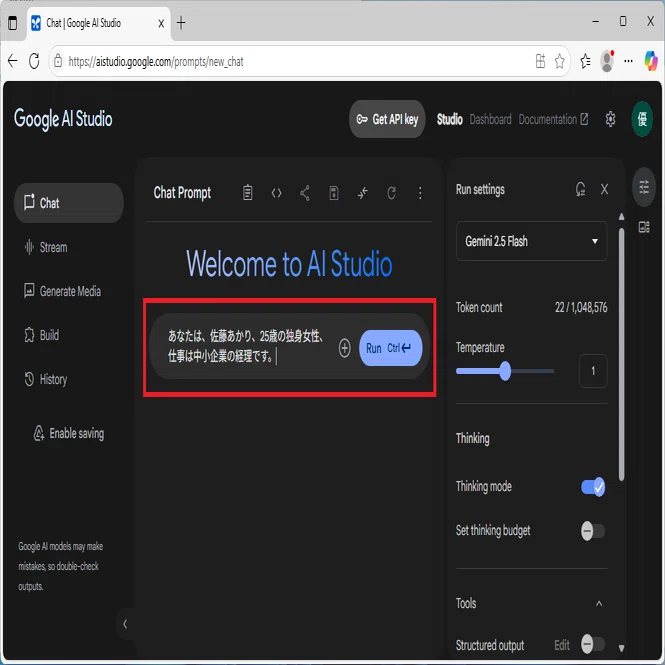Screen dimensions: 665x665
Task: Open the Chat Prompt more options menu
Action: [420, 193]
